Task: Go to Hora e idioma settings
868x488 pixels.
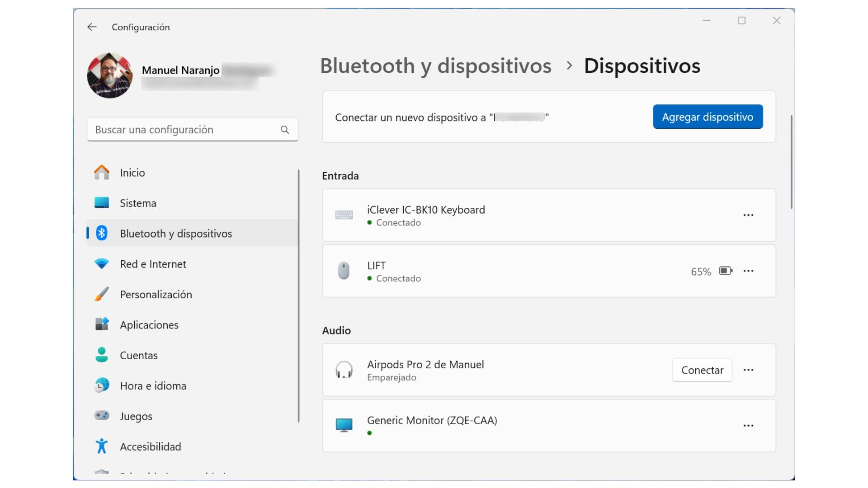Action: pos(153,386)
